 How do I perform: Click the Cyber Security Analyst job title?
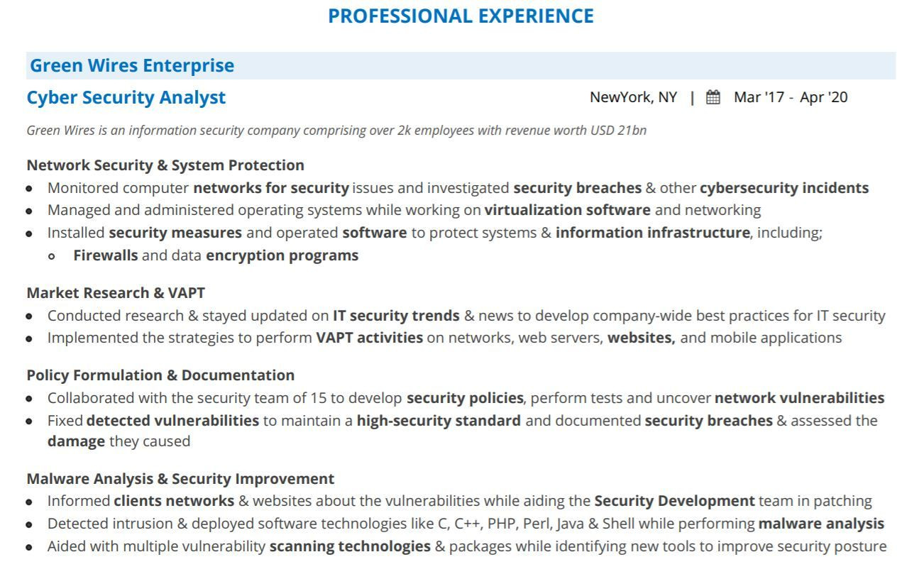point(126,97)
